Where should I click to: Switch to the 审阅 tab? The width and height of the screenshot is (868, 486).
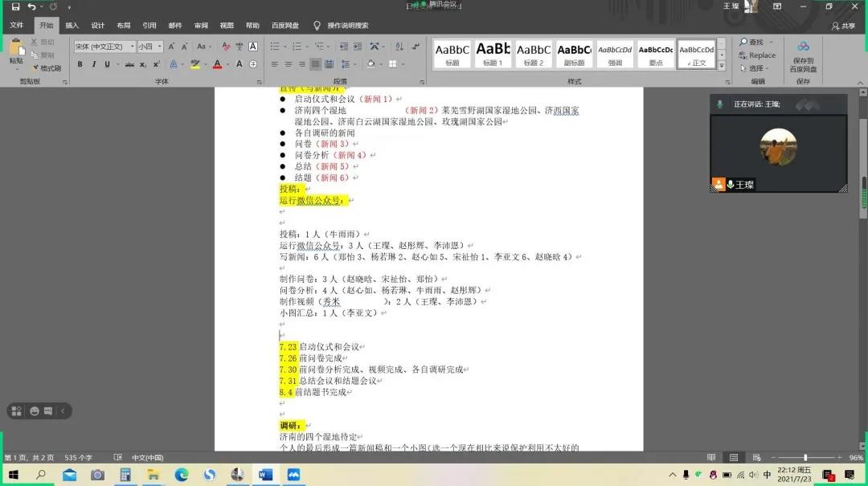pyautogui.click(x=201, y=26)
